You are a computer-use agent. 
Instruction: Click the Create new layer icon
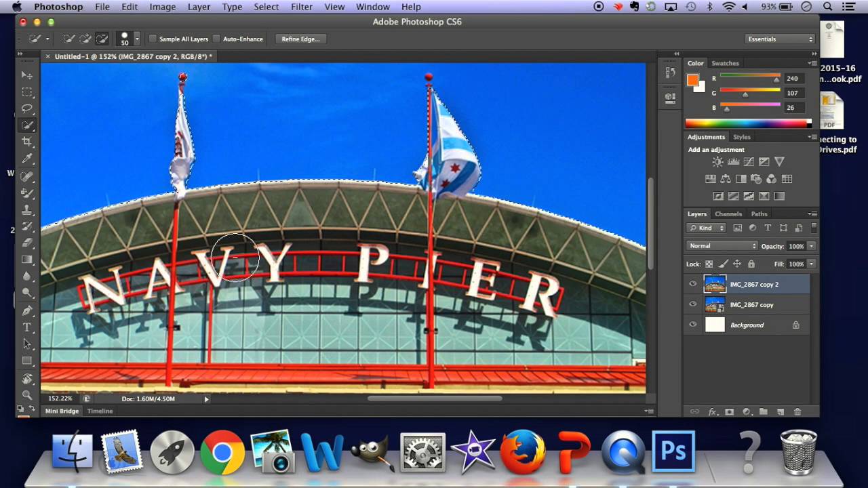[781, 411]
